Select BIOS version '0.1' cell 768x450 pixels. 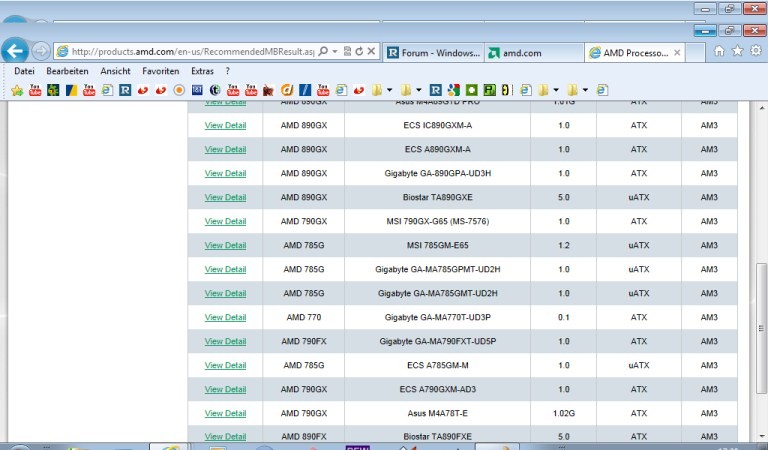click(564, 317)
